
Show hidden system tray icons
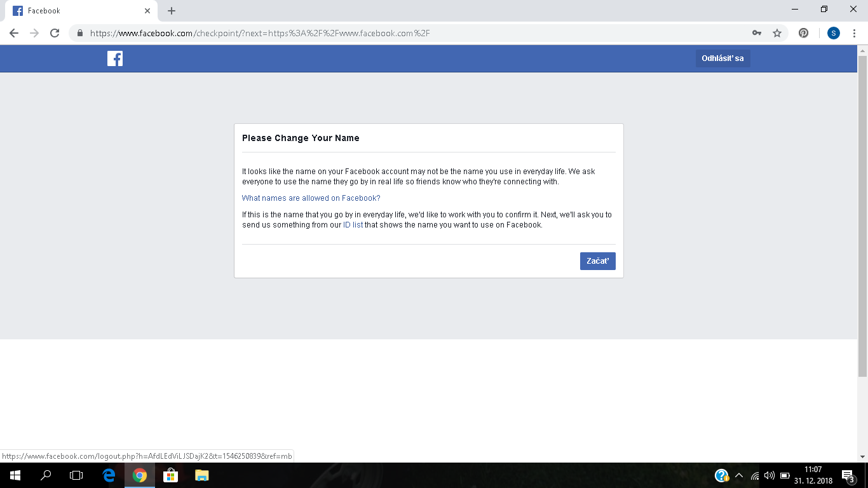pyautogui.click(x=738, y=475)
